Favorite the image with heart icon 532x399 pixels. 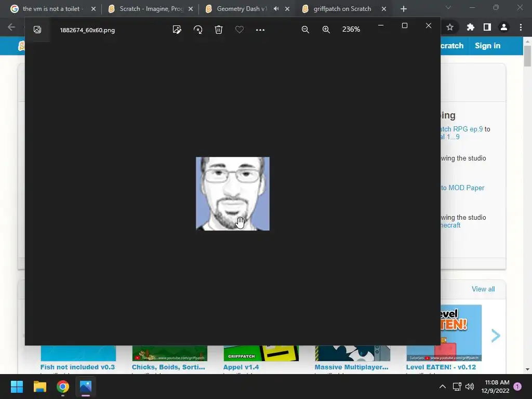pyautogui.click(x=239, y=30)
